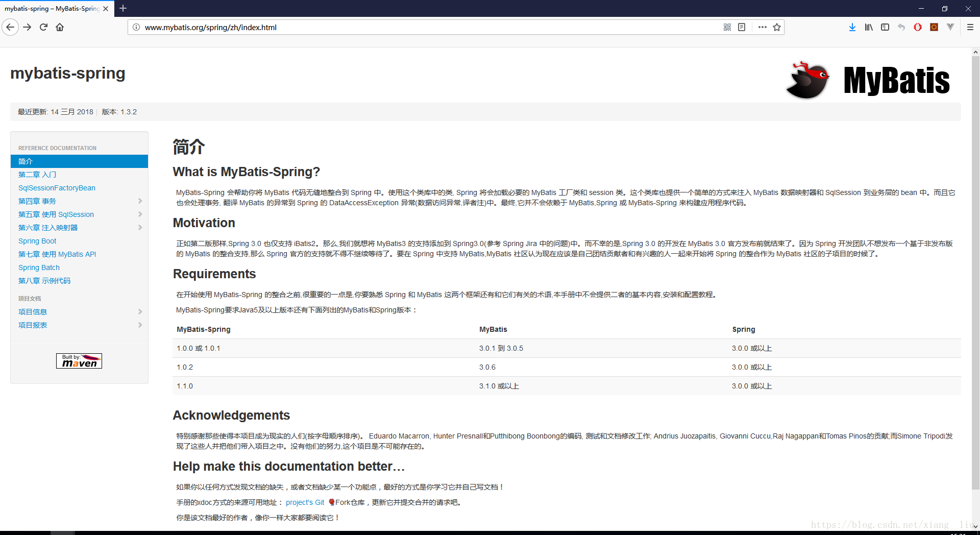Click the gray undo arrow extension icon
The image size is (980, 535).
tap(901, 27)
